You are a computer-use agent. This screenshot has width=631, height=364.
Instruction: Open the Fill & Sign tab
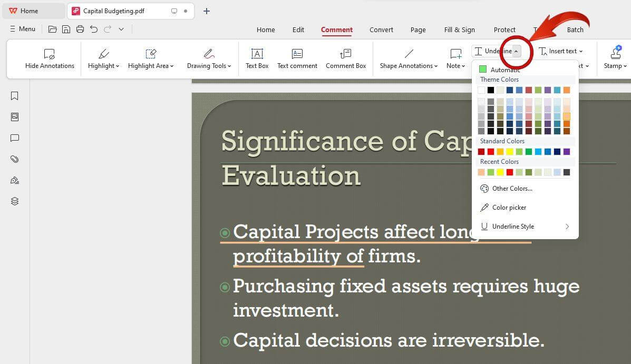[x=459, y=29]
